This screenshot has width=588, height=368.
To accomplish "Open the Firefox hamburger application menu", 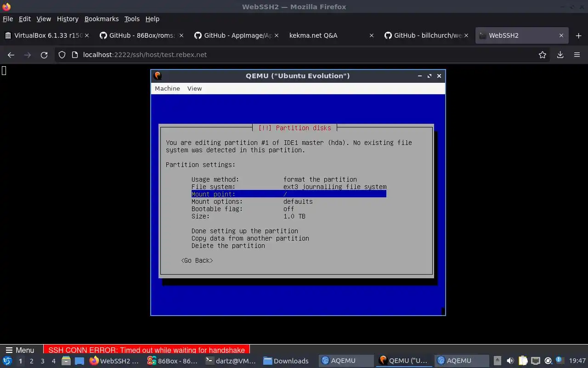I will [x=577, y=55].
